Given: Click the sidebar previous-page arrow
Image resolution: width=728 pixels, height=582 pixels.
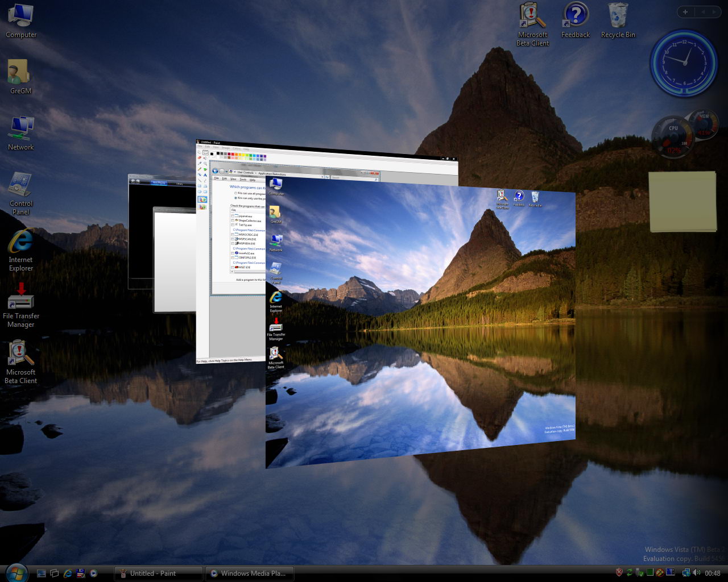Looking at the screenshot, I should 702,12.
